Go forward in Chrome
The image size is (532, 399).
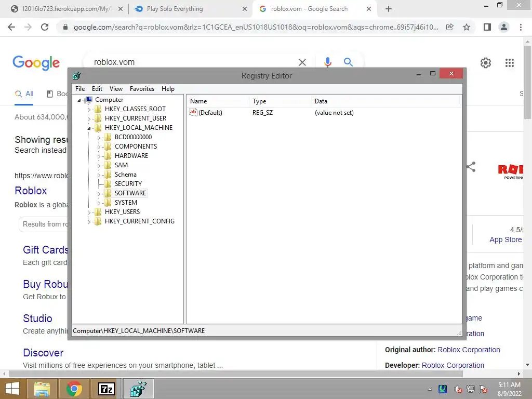pos(28,27)
